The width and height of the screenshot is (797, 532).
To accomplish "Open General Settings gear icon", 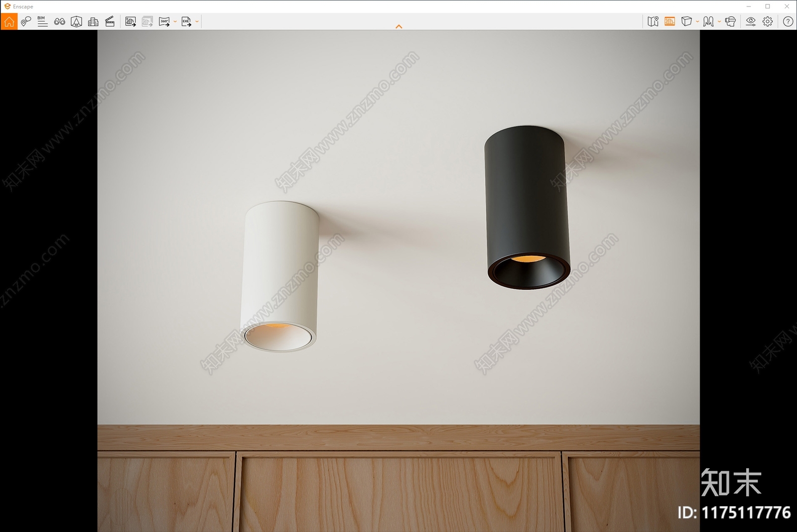I will click(768, 21).
